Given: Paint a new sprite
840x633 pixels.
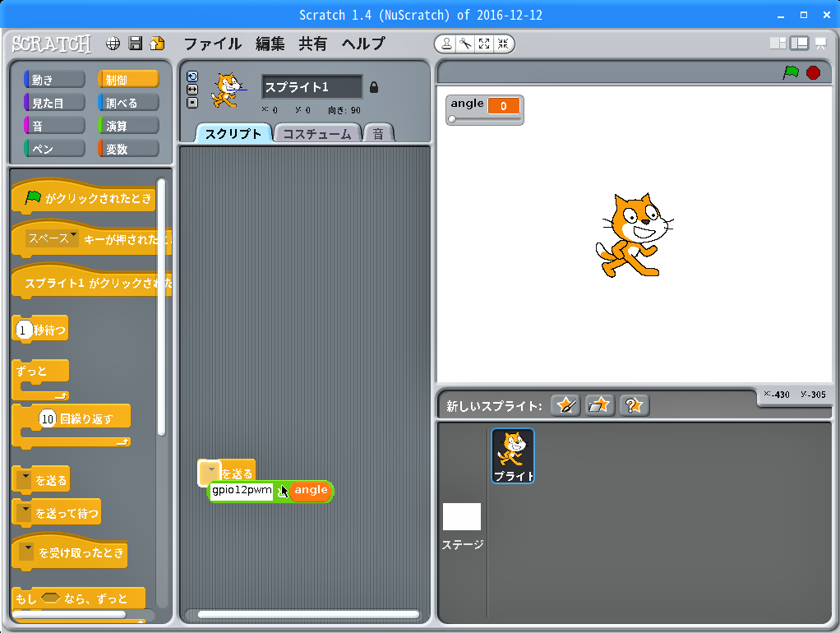Looking at the screenshot, I should pyautogui.click(x=565, y=405).
